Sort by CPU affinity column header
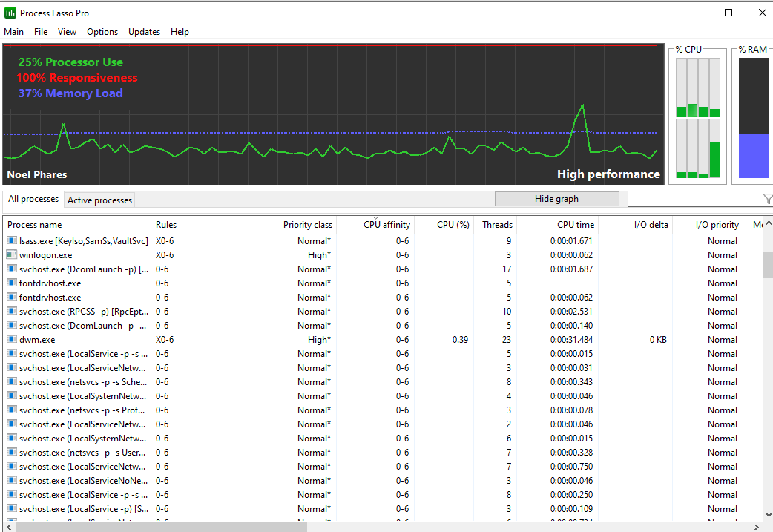Viewport: 773px width, 532px height. pyautogui.click(x=375, y=224)
